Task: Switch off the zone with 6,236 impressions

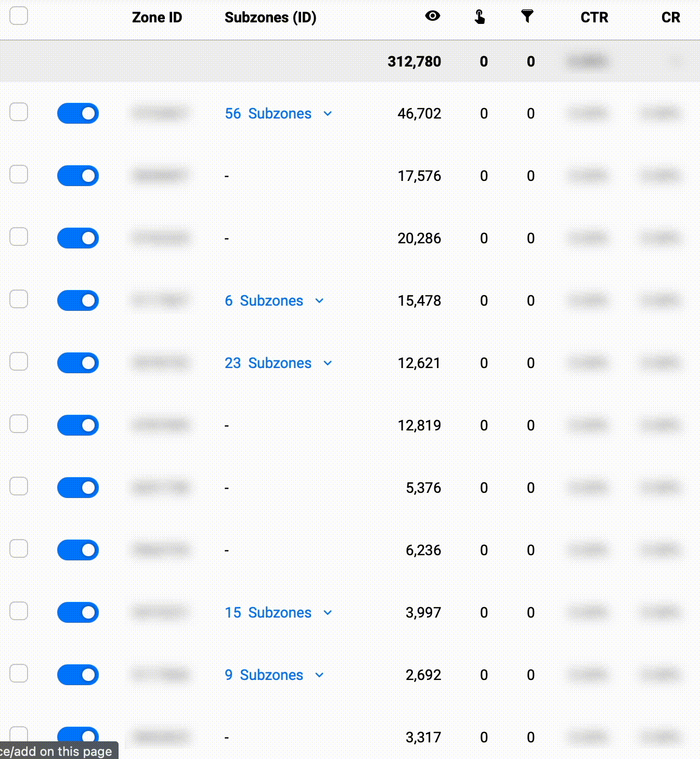Action: click(78, 550)
